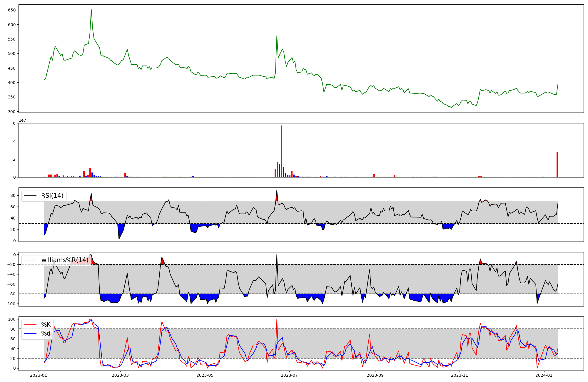The height and width of the screenshot is (382, 588).
Task: Click the %d legend text
Action: pos(46,334)
